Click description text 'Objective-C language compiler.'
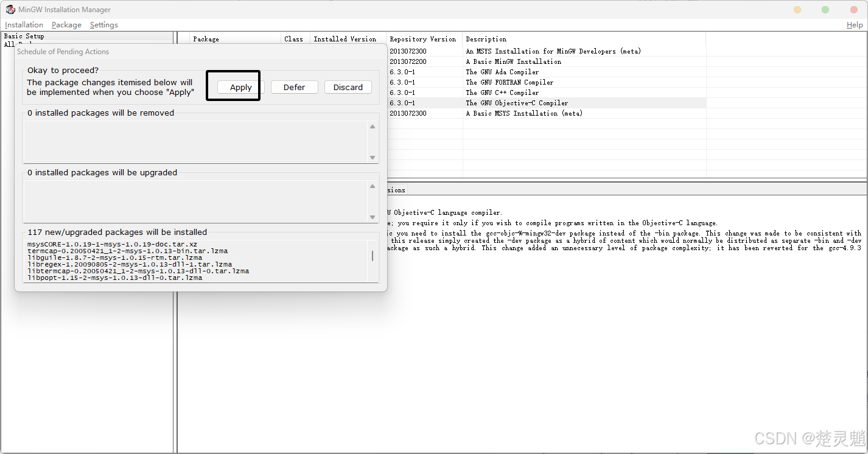 [448, 212]
